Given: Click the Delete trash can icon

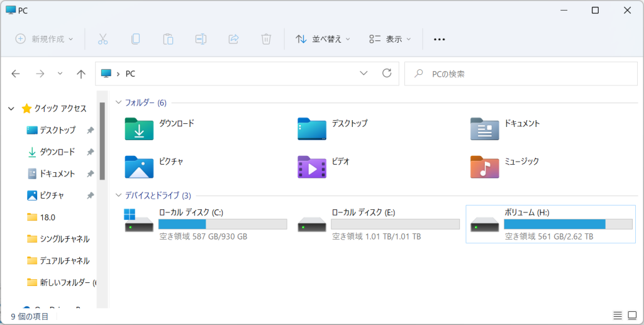Looking at the screenshot, I should 266,39.
